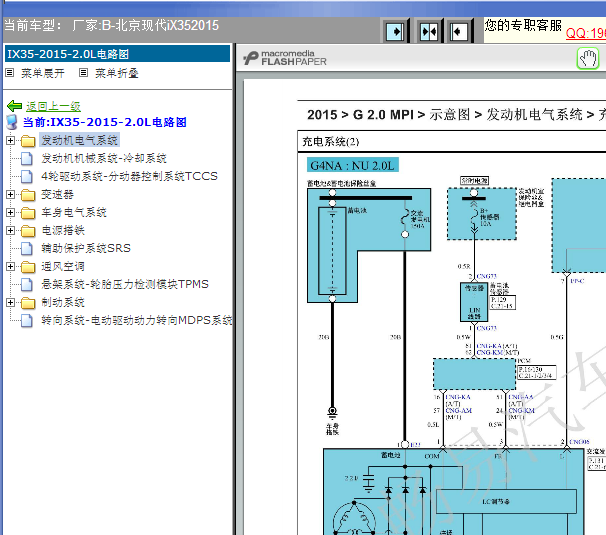Screen dimensions: 606x535
Task: Click the PCM block in the diagram
Action: pos(474,374)
